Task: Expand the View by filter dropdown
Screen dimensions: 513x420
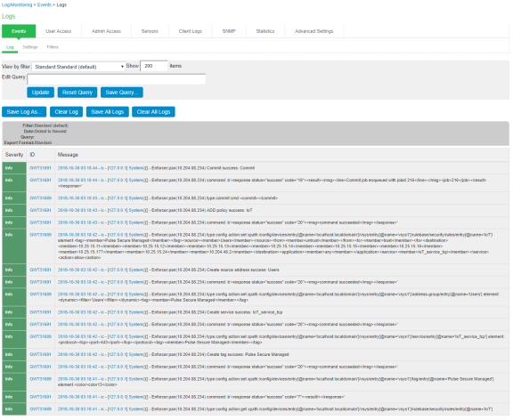Action: 78,67
